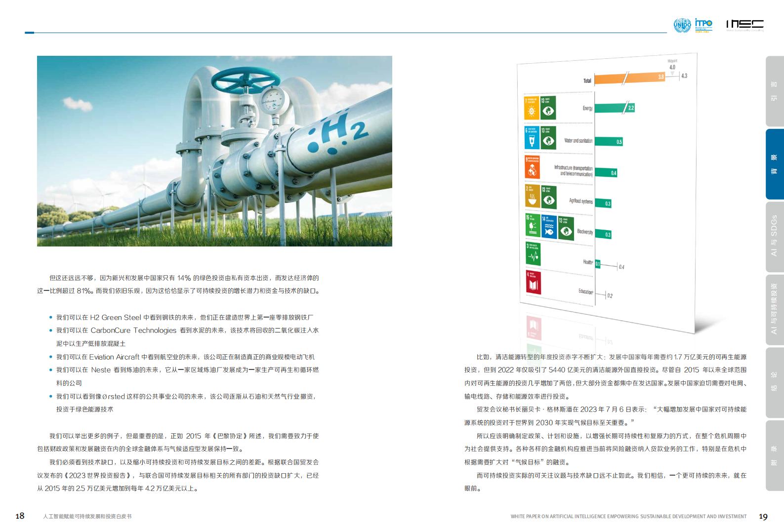This screenshot has width=784, height=532.
Task: Click the 'Biodiversity' chart label
Action: pyautogui.click(x=585, y=232)
